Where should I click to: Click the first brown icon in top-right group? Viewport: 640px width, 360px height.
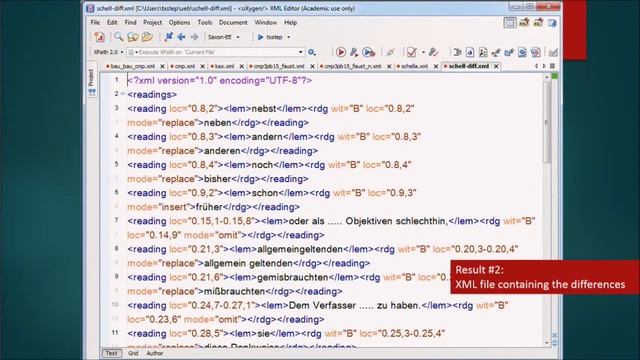(524, 23)
